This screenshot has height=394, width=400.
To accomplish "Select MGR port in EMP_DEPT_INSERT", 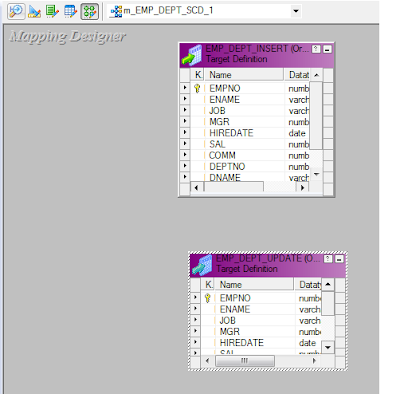I will point(219,122).
